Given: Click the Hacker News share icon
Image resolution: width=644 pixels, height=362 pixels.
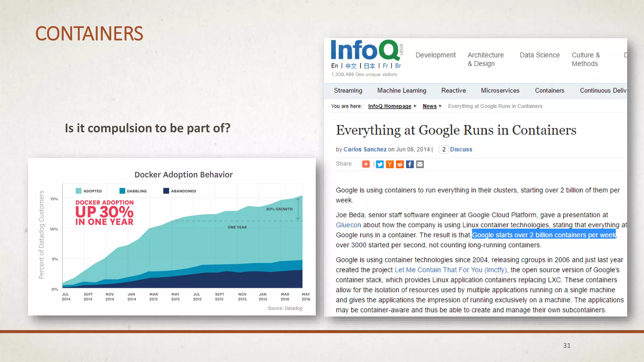Looking at the screenshot, I should pyautogui.click(x=390, y=164).
